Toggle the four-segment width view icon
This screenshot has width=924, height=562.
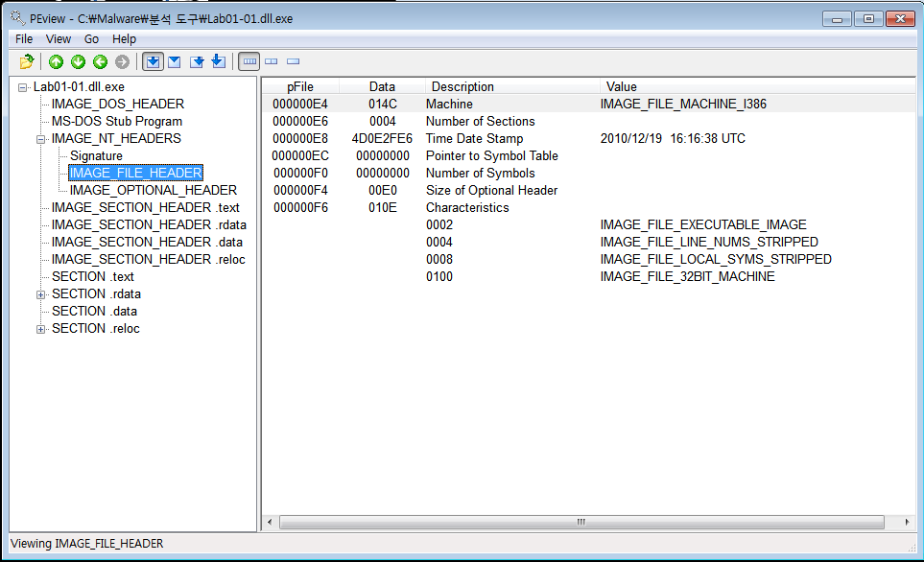249,61
